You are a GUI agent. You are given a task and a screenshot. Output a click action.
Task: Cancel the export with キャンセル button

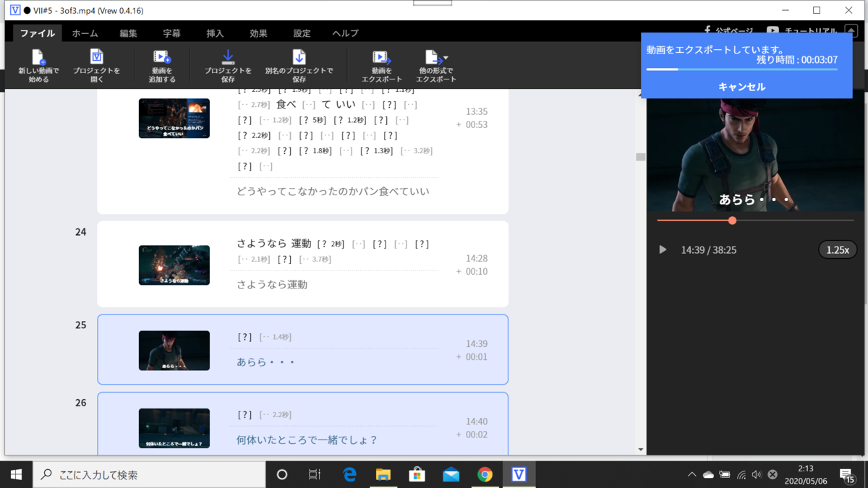[742, 86]
